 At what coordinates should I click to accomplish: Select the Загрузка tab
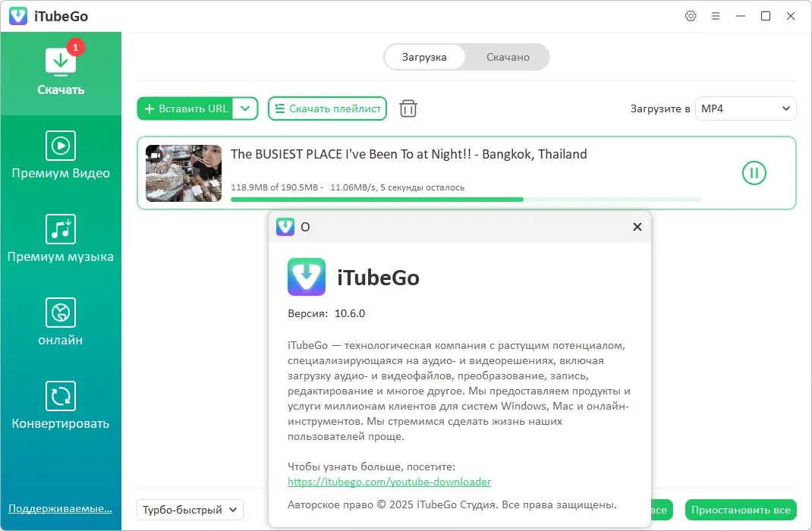[x=425, y=56]
